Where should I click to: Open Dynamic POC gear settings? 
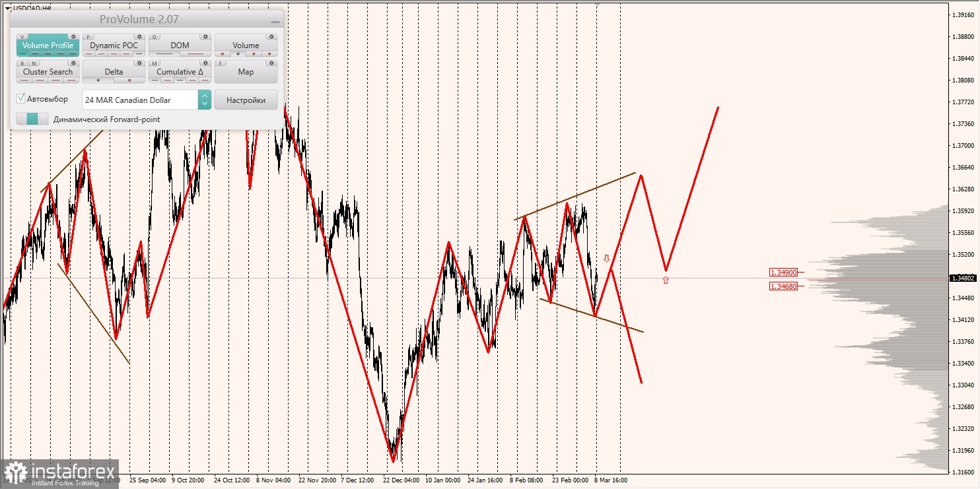coord(139,36)
